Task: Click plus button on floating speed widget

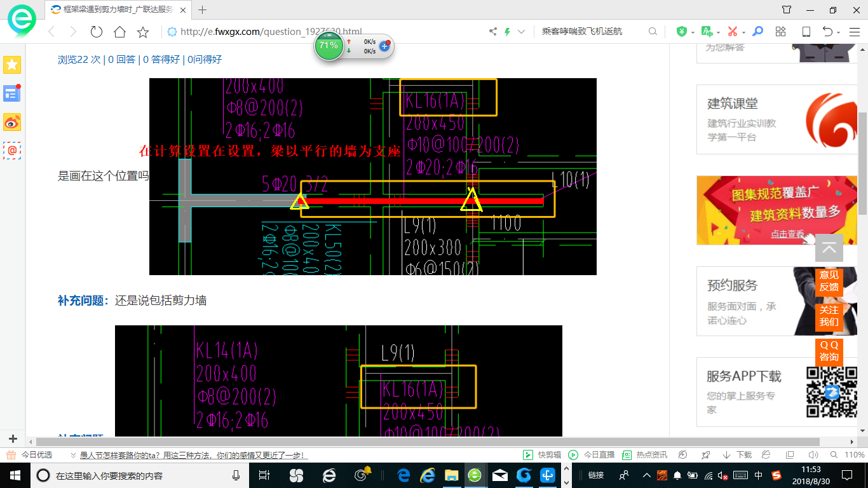Action: point(384,46)
